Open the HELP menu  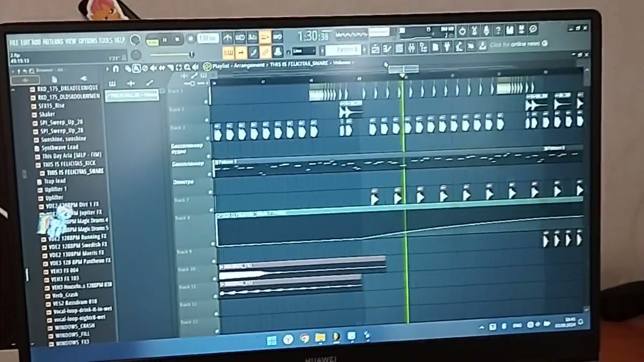click(120, 40)
